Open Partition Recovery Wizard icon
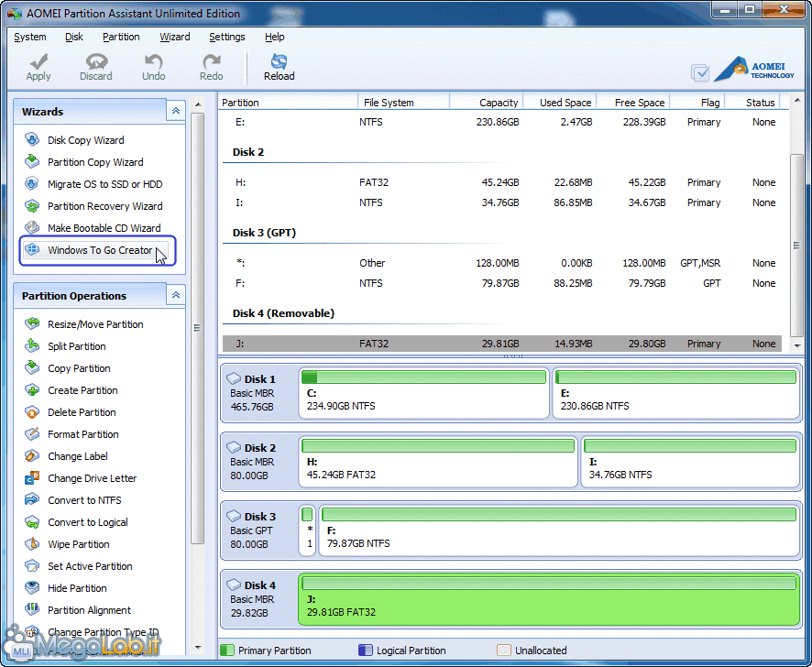This screenshot has width=812, height=667. click(32, 205)
